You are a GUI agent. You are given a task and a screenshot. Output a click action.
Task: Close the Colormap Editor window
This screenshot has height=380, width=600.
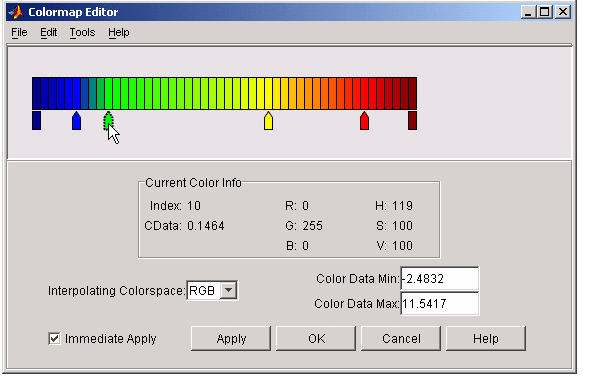563,12
